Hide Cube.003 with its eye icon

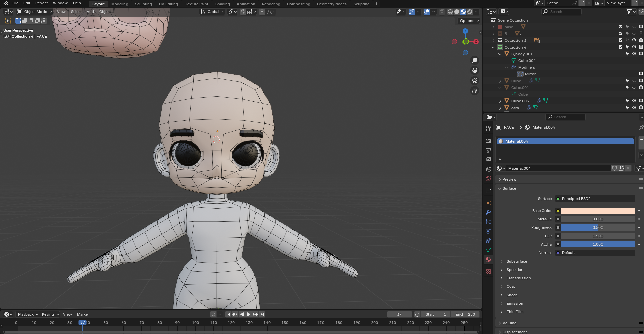(x=634, y=101)
